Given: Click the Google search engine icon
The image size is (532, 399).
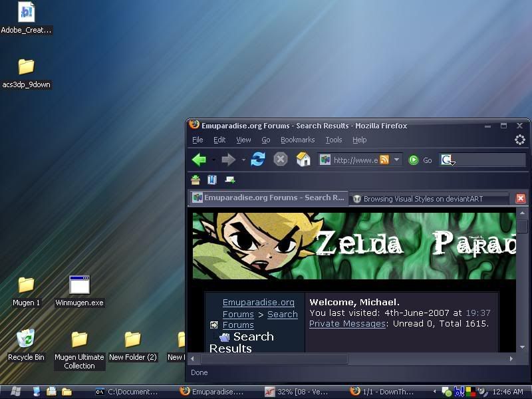Looking at the screenshot, I should [448, 160].
